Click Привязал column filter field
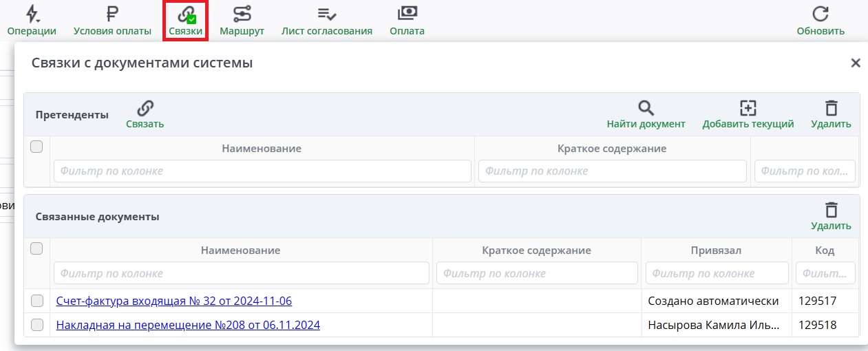The image size is (868, 351). [716, 273]
